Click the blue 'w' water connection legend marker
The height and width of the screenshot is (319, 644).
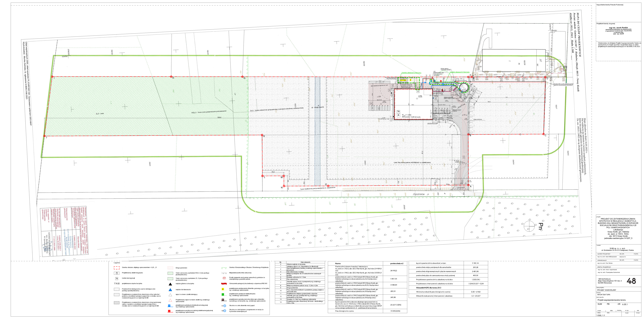pos(169,306)
